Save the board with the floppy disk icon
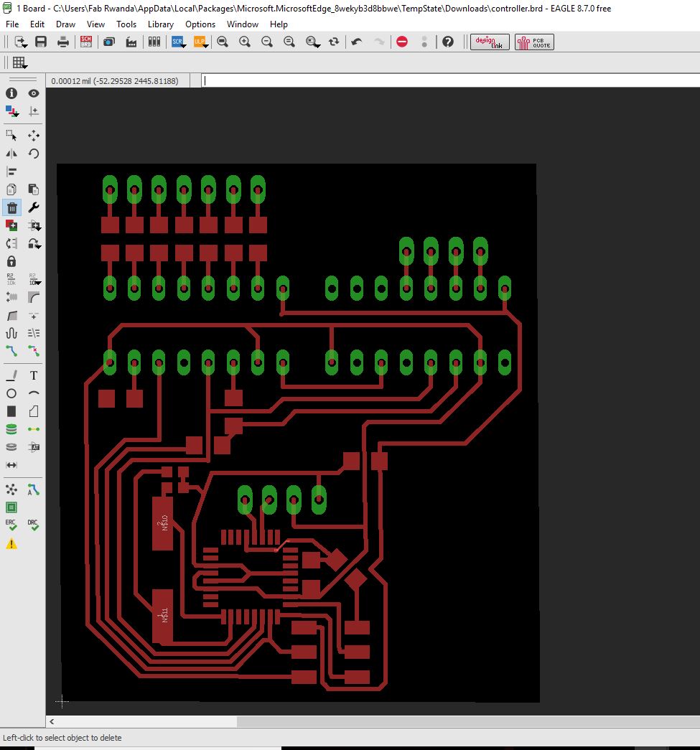 [x=41, y=42]
